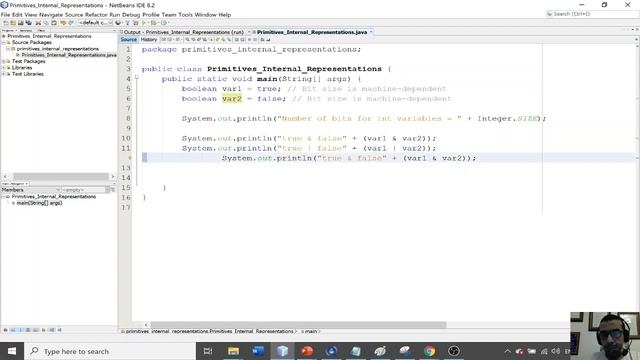Screen dimensions: 640x360
Task: Click the Save All toolbar icon
Action: [x=29, y=23]
